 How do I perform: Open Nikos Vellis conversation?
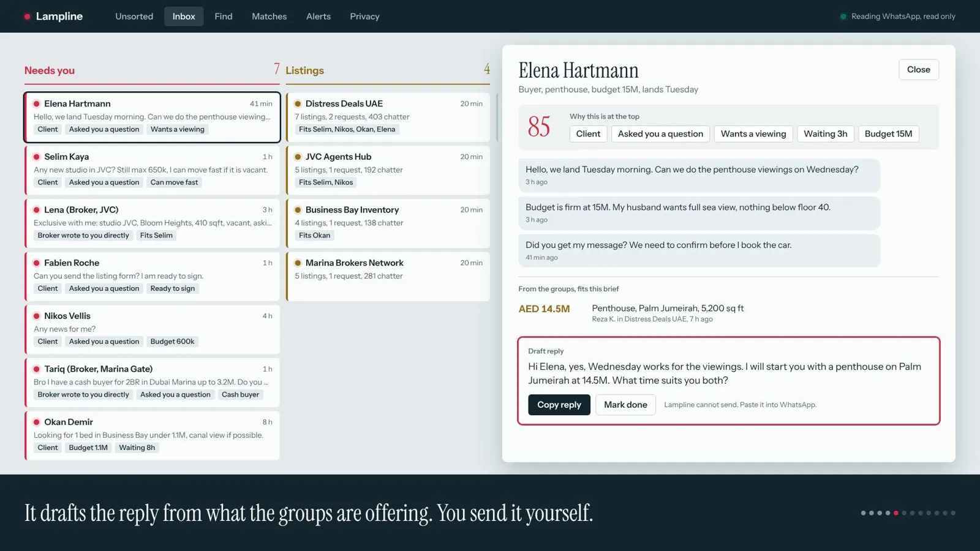tap(152, 329)
